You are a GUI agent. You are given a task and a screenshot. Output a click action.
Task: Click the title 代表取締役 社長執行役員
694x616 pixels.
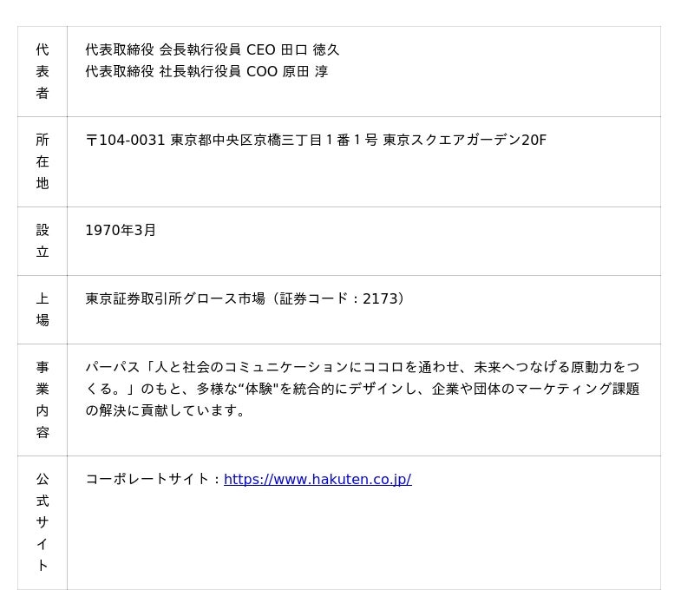tap(163, 71)
